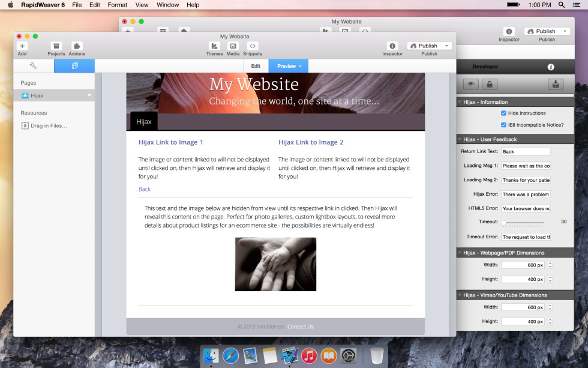Open System Preferences from the dock

(x=348, y=355)
